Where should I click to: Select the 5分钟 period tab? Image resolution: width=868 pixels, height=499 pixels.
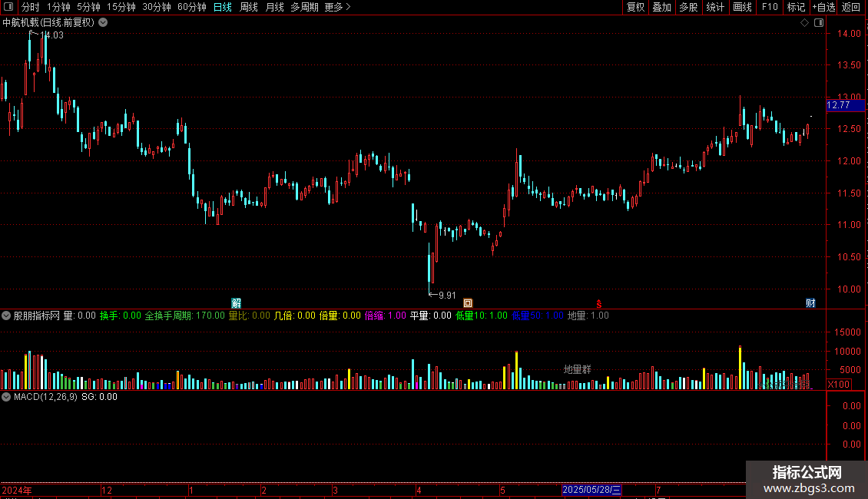88,7
